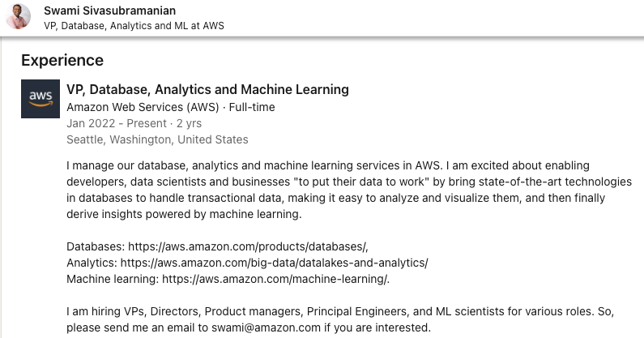This screenshot has width=644, height=338.
Task: Open the aws.amazon.com/products/databases URL
Action: [248, 246]
